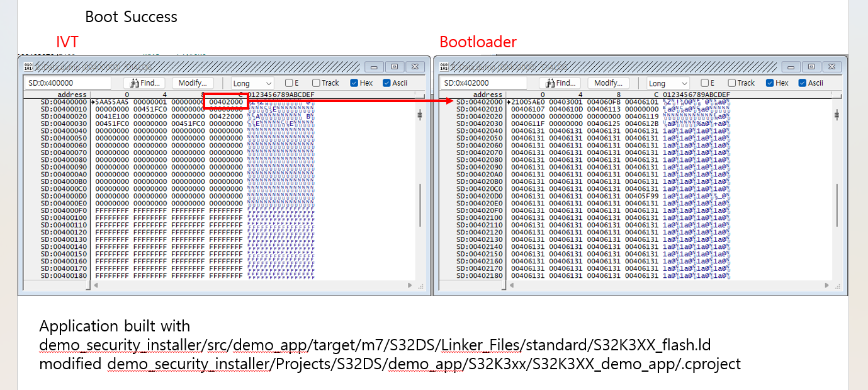868x390 pixels.
Task: Select value 004060FB in the Bootloader dump
Action: pyautogui.click(x=603, y=102)
